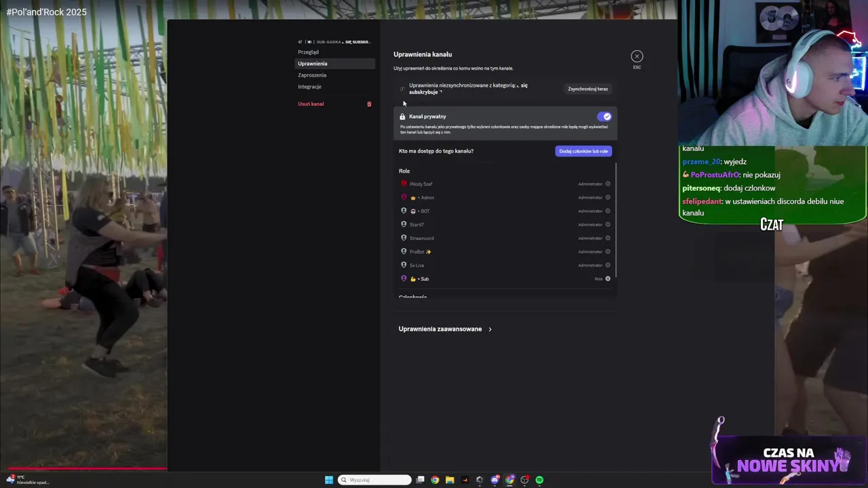Click the SUB-GADKA channel name header

(x=334, y=42)
